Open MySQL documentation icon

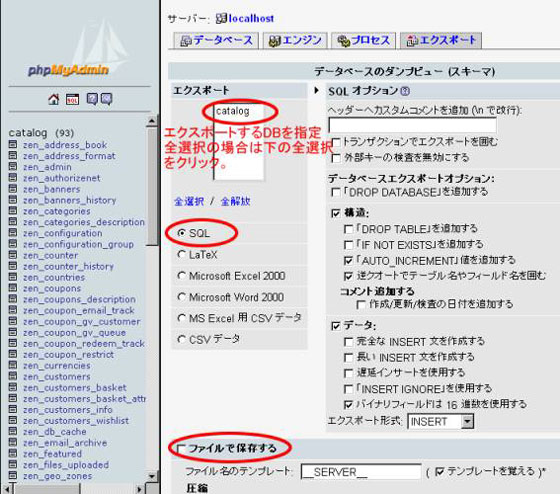tap(106, 99)
